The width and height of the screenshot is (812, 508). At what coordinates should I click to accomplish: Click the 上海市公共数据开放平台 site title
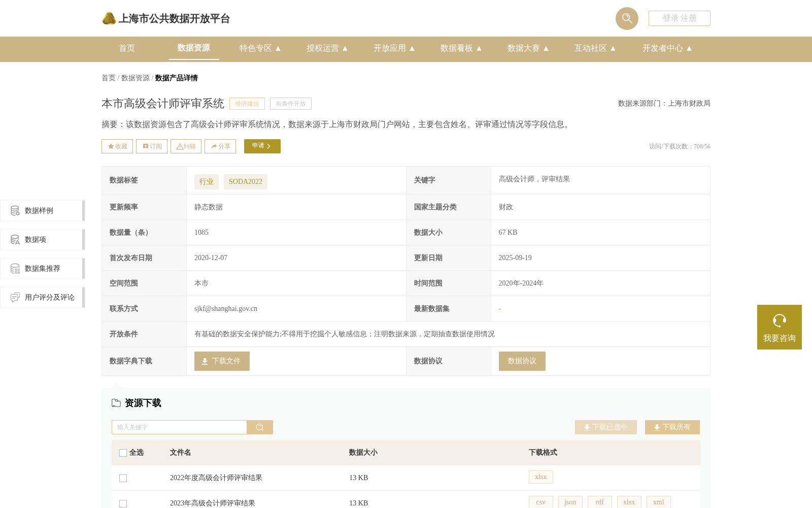click(174, 19)
